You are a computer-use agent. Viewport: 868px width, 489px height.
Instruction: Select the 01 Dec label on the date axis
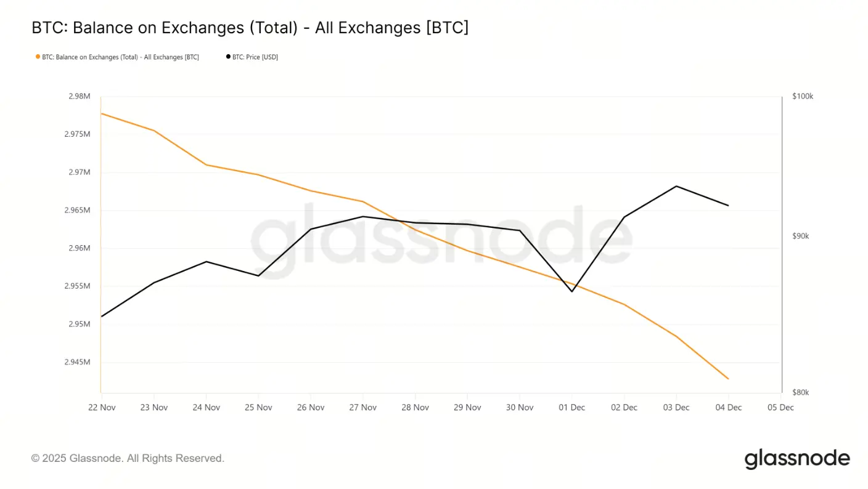pos(571,407)
